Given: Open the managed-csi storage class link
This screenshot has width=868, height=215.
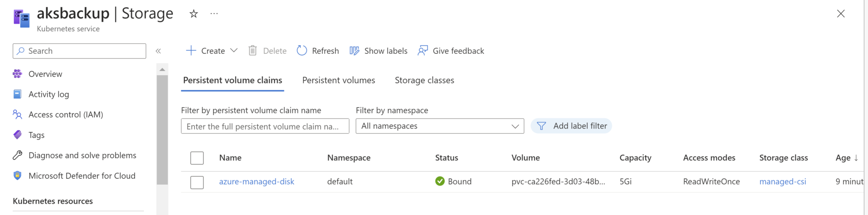Looking at the screenshot, I should point(783,182).
